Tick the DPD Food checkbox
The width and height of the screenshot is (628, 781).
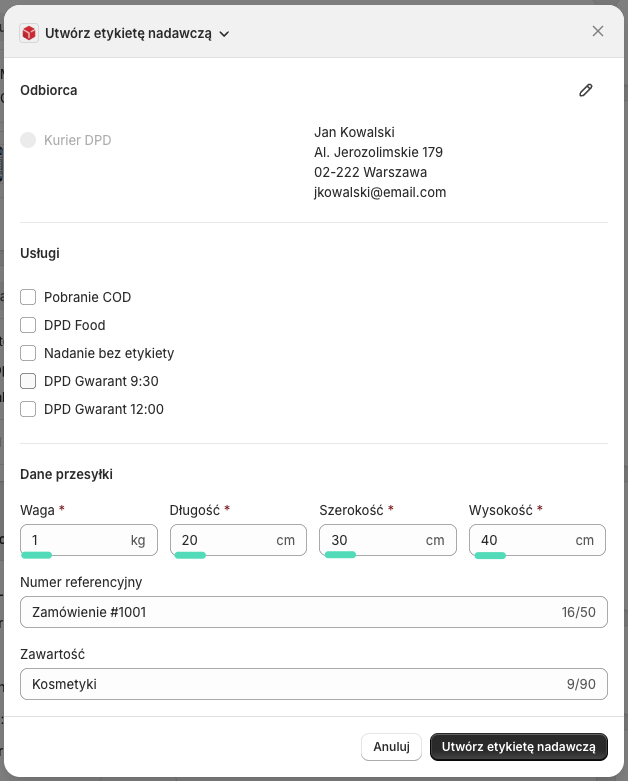coord(28,325)
